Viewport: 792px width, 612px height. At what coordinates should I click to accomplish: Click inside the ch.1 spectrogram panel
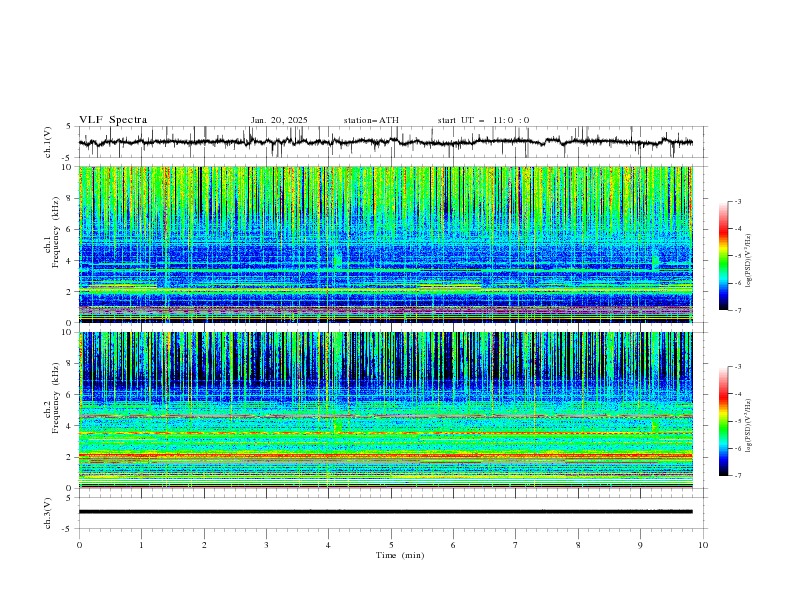385,244
